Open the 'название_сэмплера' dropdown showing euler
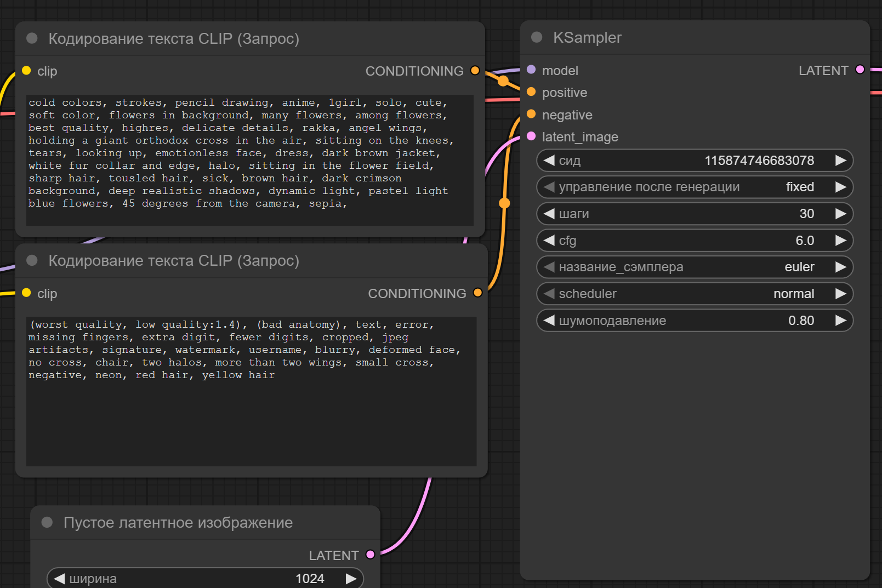 pyautogui.click(x=695, y=267)
